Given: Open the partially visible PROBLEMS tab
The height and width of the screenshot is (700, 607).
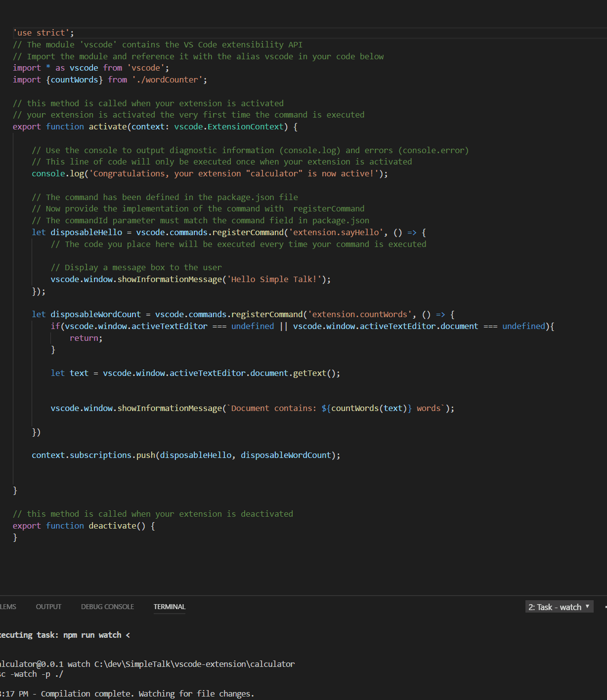Looking at the screenshot, I should [x=7, y=607].
